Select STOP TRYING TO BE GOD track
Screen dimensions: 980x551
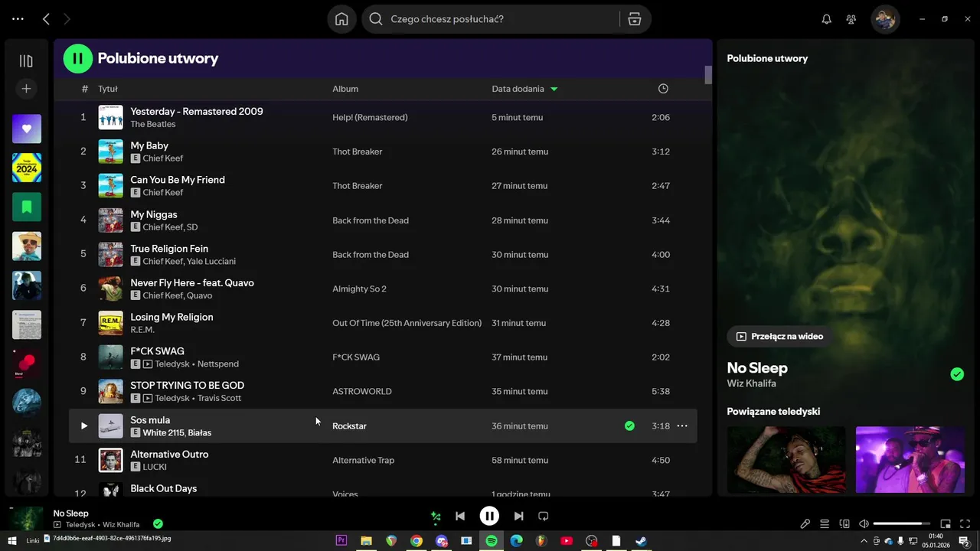[187, 386]
